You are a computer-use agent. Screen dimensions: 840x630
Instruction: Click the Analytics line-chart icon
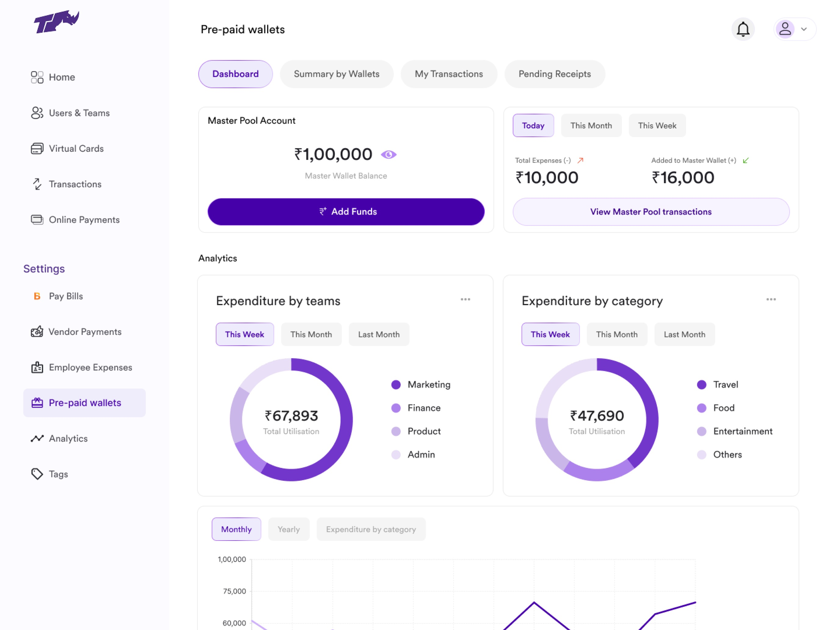pyautogui.click(x=37, y=438)
